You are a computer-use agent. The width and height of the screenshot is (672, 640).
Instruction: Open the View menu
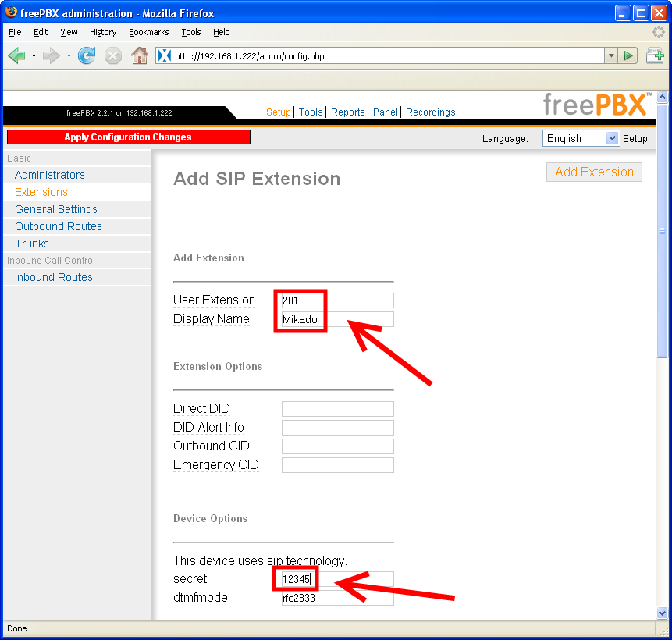(x=69, y=32)
